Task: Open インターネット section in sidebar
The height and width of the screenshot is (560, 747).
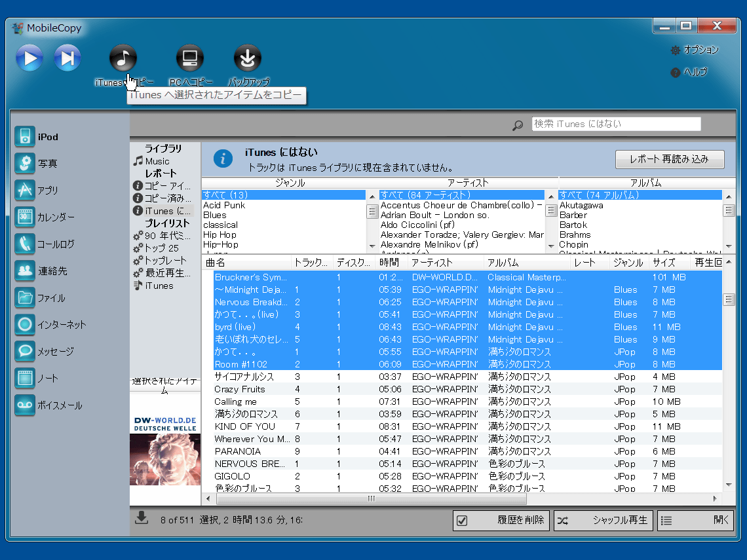Action: pos(50,325)
